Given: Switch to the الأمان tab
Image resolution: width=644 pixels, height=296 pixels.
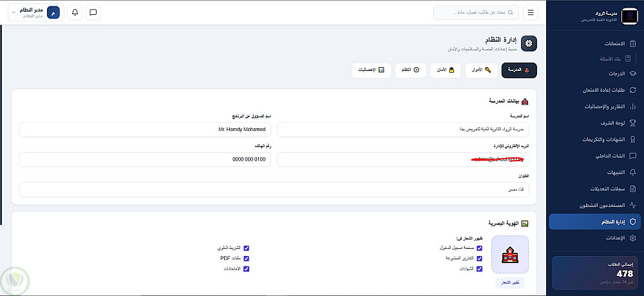Looking at the screenshot, I should point(445,70).
